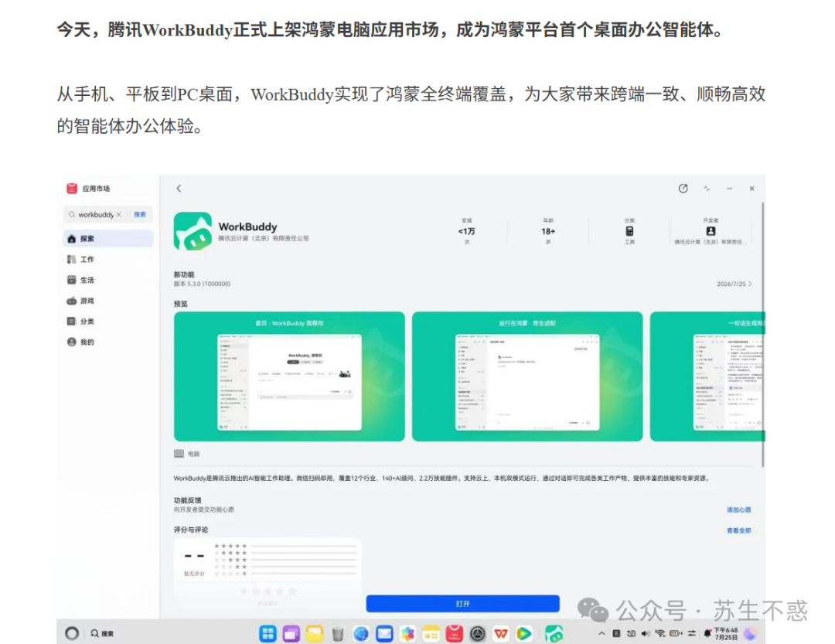Expand hidden tray icons with the up chevron

point(602,633)
